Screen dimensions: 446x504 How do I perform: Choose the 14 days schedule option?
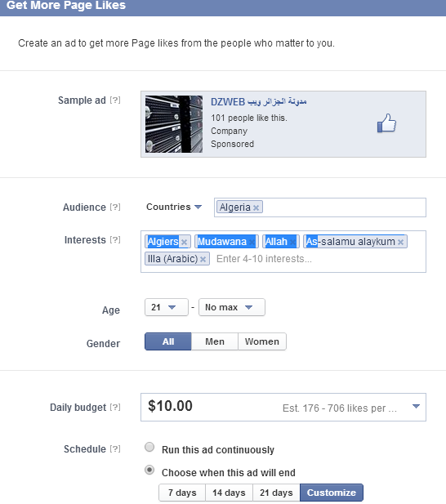click(229, 493)
